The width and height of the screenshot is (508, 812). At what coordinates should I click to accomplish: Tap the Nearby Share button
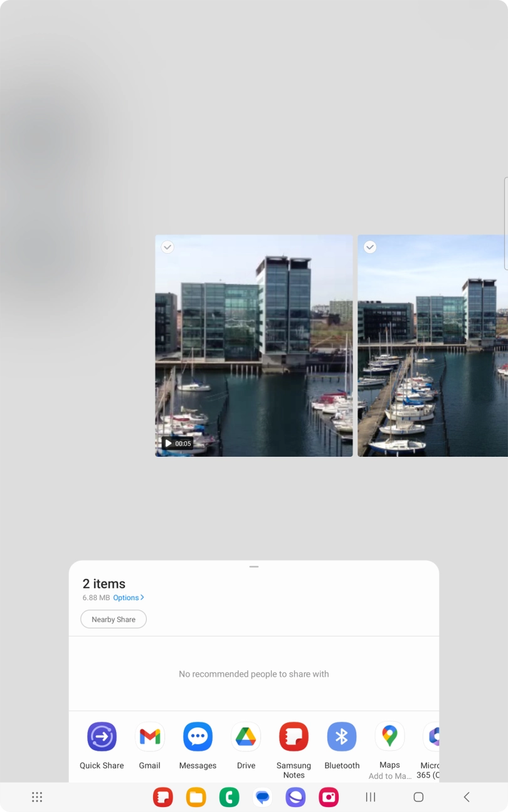point(114,619)
